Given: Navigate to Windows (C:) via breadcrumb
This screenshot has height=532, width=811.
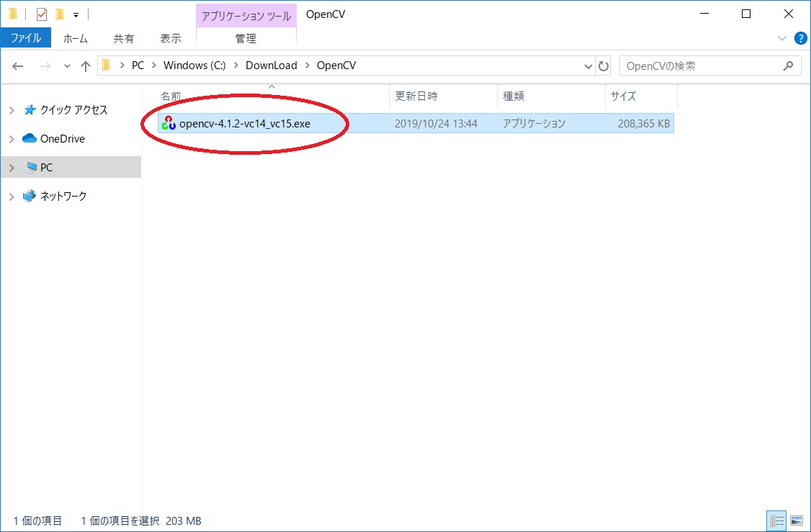Looking at the screenshot, I should click(193, 65).
